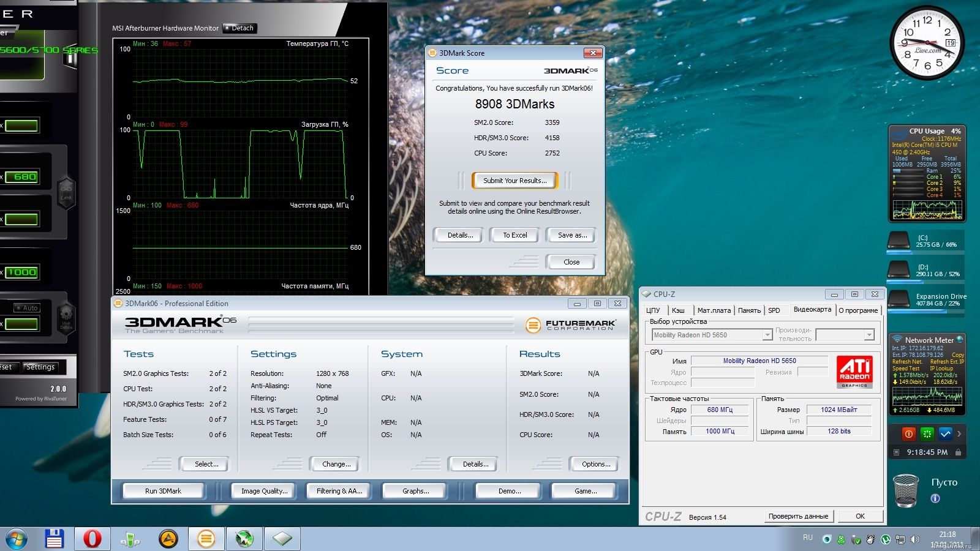Click Details in 3DMark Score dialog

pyautogui.click(x=460, y=235)
